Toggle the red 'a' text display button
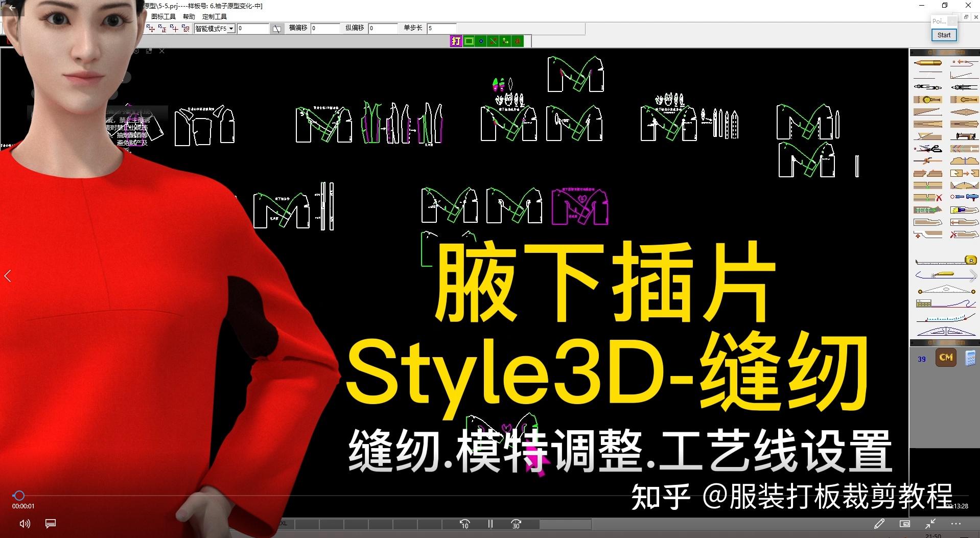This screenshot has height=538, width=980. tap(518, 41)
